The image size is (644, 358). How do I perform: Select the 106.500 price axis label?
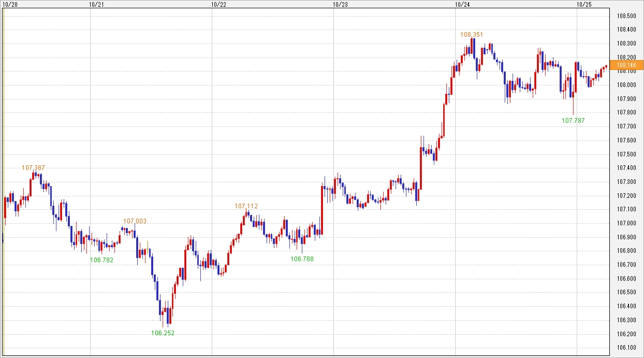pos(626,292)
